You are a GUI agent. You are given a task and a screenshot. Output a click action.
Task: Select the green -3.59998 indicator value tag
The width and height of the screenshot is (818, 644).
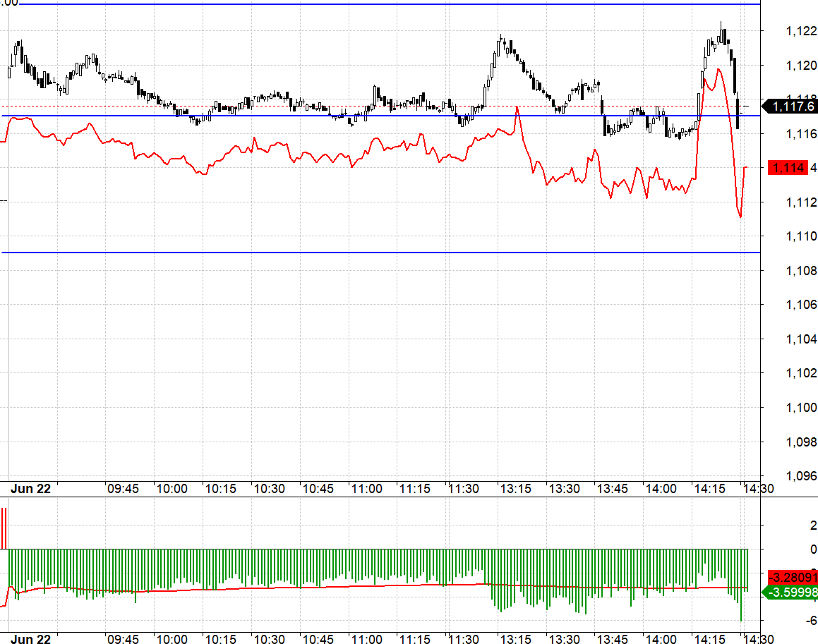click(x=790, y=593)
